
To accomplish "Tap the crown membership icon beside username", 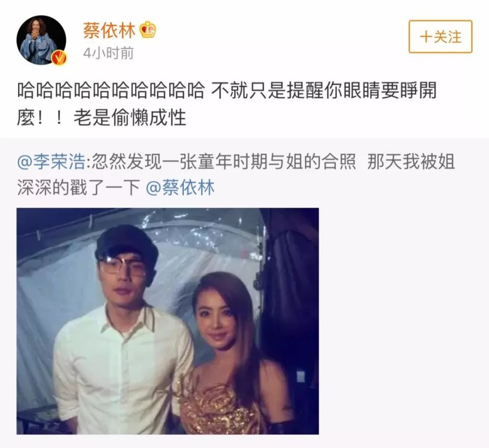I will [x=148, y=30].
